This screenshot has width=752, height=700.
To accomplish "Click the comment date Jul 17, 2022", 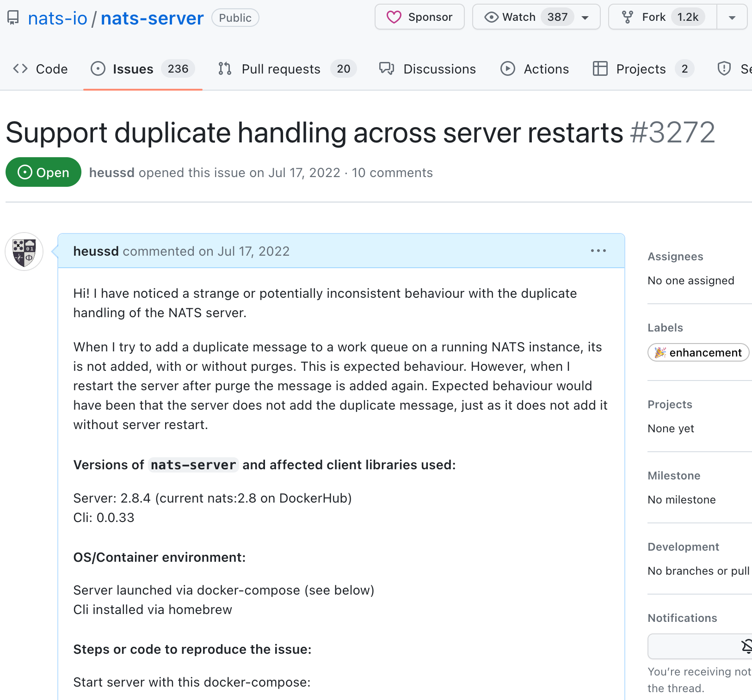I will click(253, 251).
